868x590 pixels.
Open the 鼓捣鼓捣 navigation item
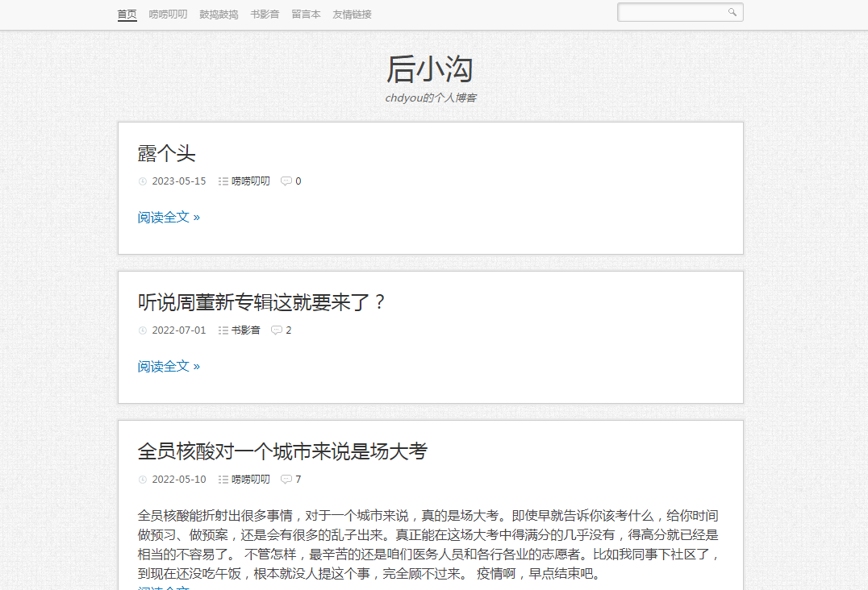tap(219, 14)
